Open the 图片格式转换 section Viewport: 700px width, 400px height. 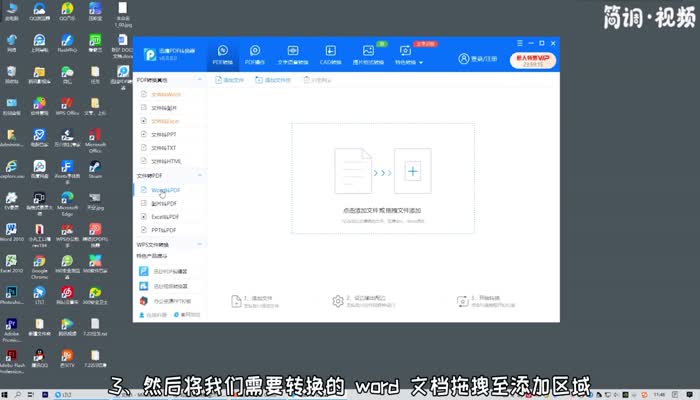[x=369, y=54]
